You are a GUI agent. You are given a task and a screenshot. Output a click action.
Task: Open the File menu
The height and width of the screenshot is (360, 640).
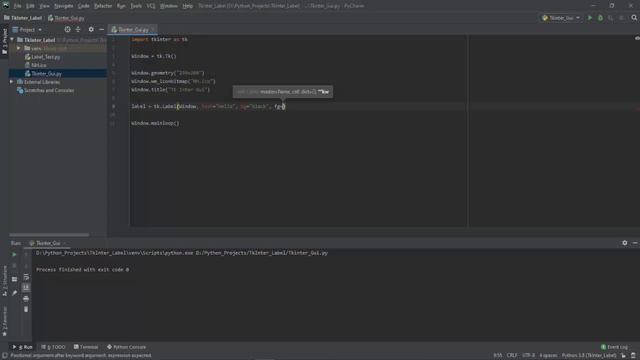pyautogui.click(x=18, y=6)
